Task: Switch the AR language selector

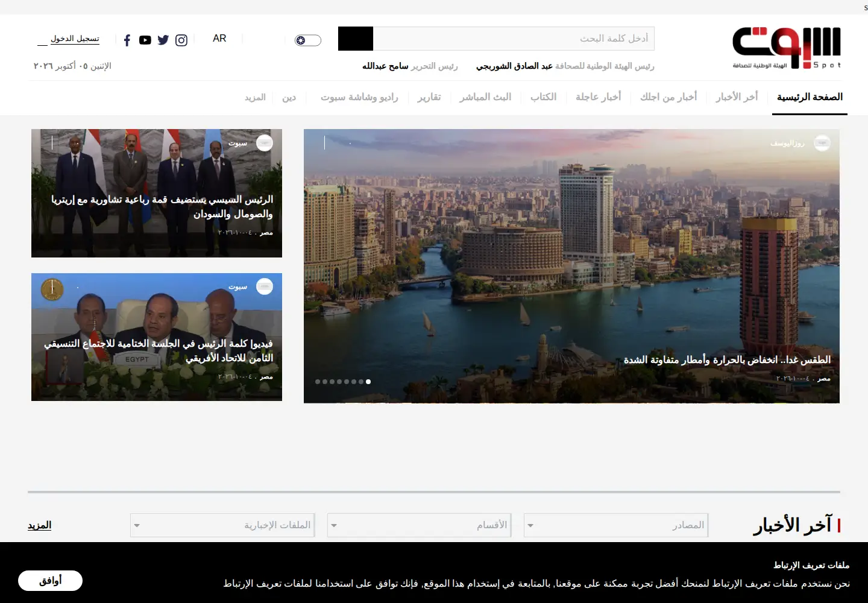Action: point(219,39)
